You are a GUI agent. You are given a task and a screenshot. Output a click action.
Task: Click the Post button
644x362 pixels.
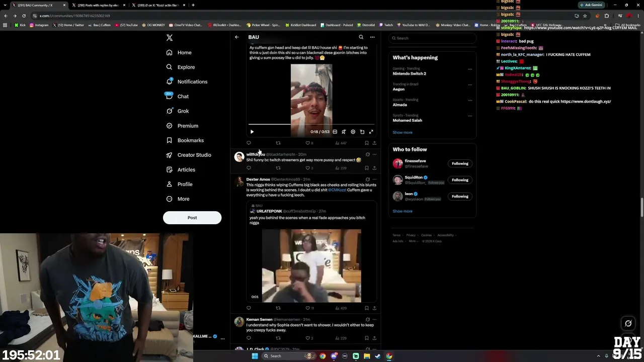click(192, 218)
